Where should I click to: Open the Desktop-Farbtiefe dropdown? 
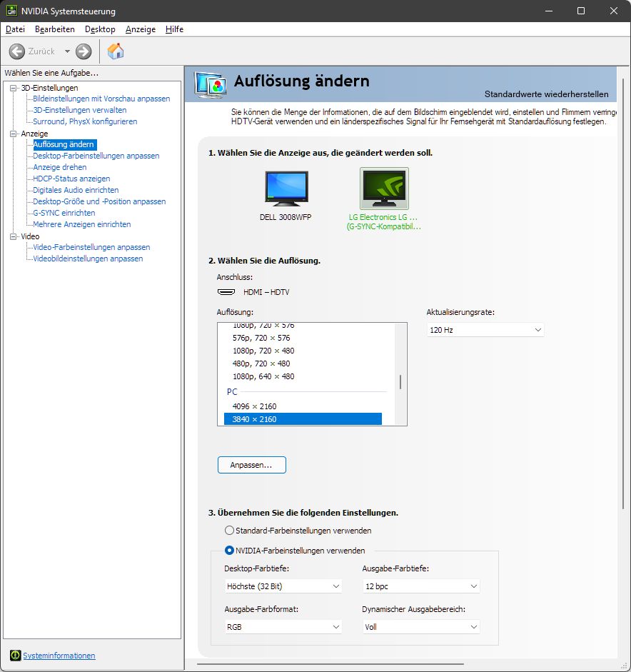[x=283, y=586]
